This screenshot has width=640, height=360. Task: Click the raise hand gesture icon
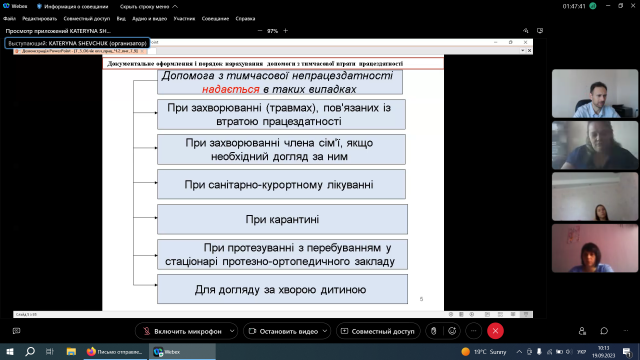click(x=434, y=331)
